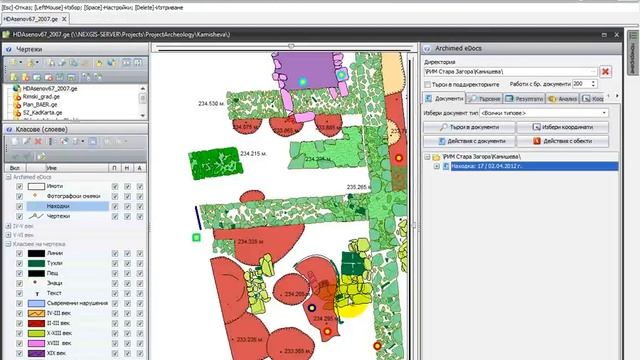This screenshot has width=640, height=360.
Task: Click the green refresh icon in the second Класове toolbar row
Action: pos(41,156)
